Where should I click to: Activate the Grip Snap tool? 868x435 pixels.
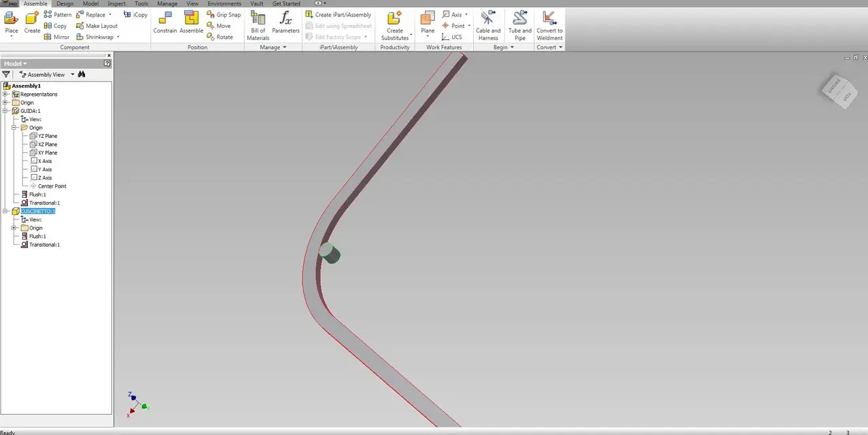point(224,14)
